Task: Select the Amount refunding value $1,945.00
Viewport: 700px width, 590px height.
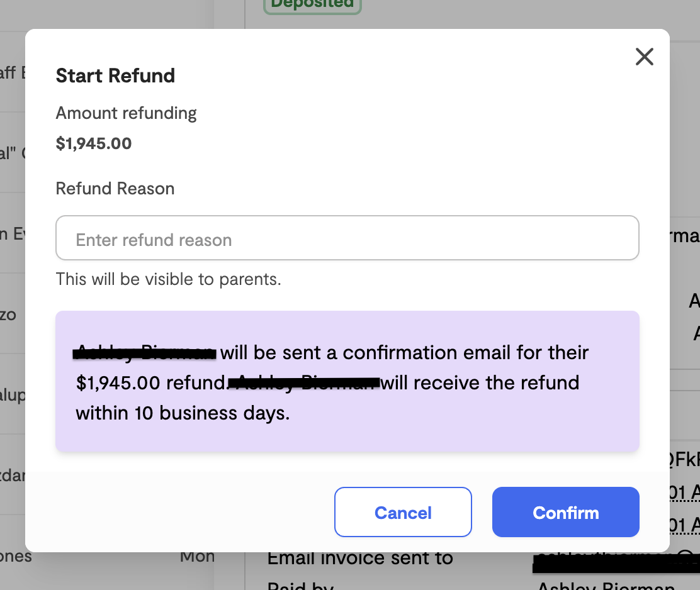Action: tap(94, 143)
